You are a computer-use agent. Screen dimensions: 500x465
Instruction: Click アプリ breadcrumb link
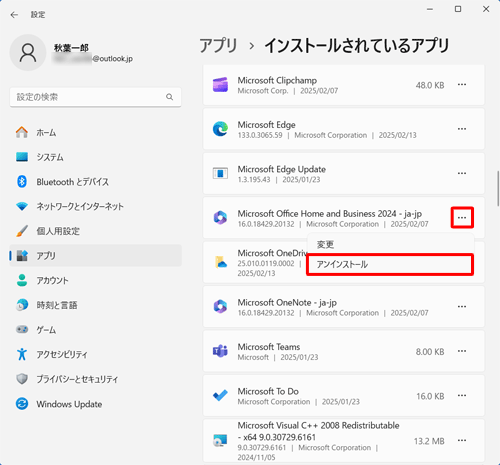(x=218, y=46)
